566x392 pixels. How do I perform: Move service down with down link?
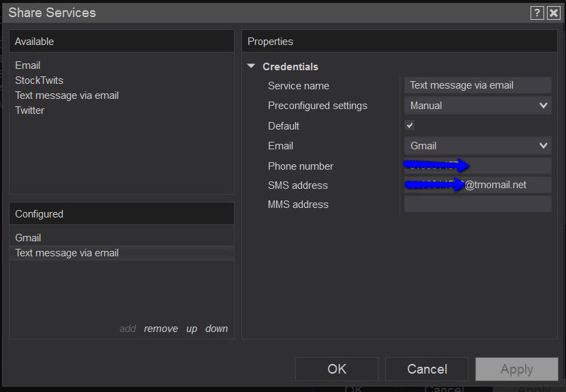[217, 329]
